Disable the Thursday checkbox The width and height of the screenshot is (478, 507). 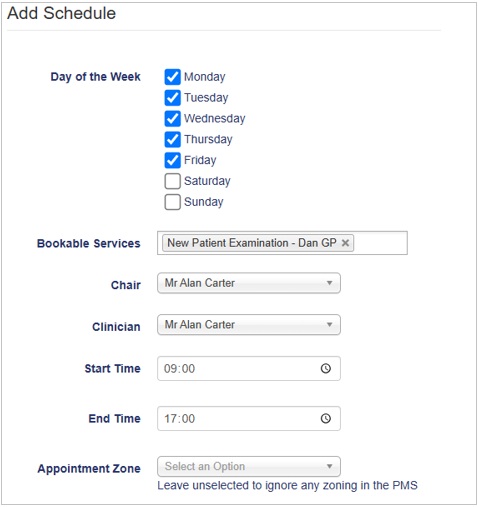[172, 139]
